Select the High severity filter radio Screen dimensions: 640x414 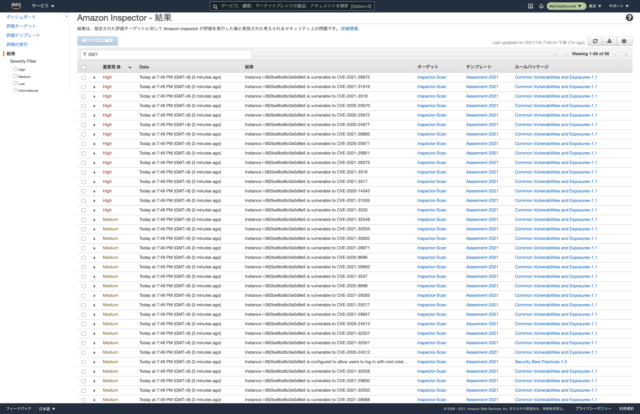(x=15, y=69)
